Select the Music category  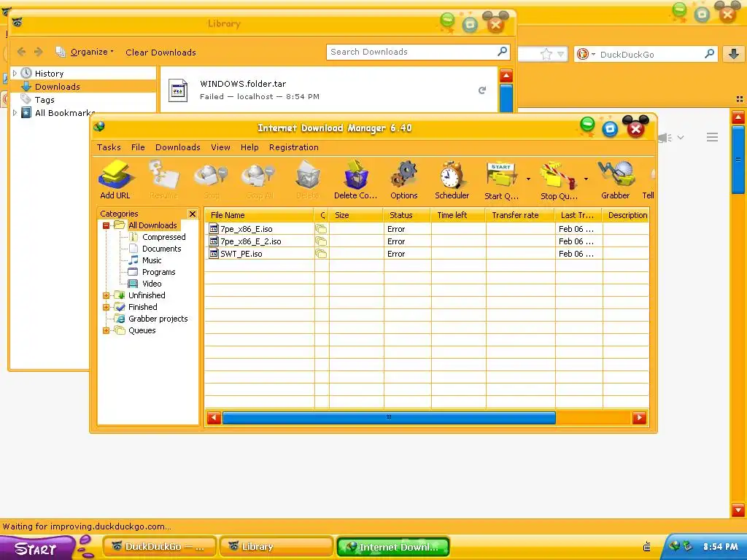[152, 260]
